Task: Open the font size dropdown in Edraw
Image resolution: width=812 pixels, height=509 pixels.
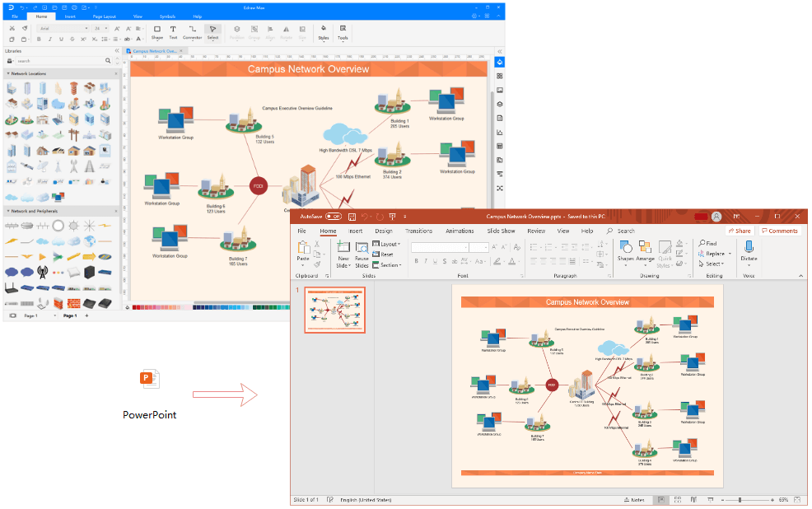Action: 106,27
